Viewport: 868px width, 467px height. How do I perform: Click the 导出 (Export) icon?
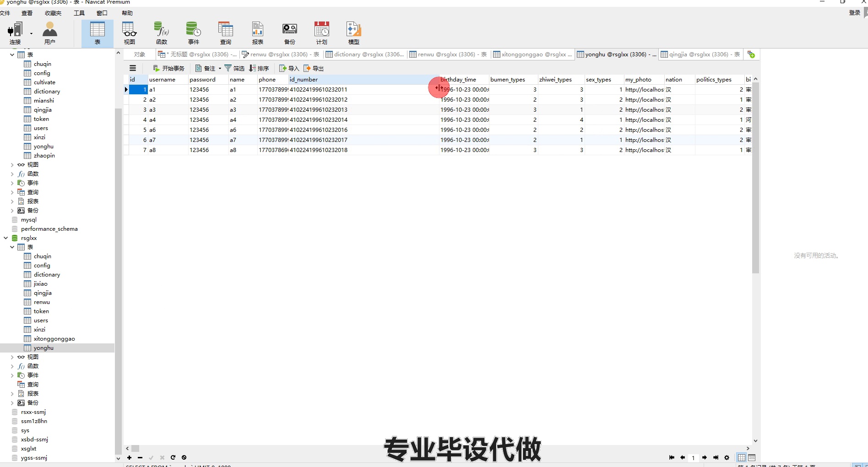313,68
